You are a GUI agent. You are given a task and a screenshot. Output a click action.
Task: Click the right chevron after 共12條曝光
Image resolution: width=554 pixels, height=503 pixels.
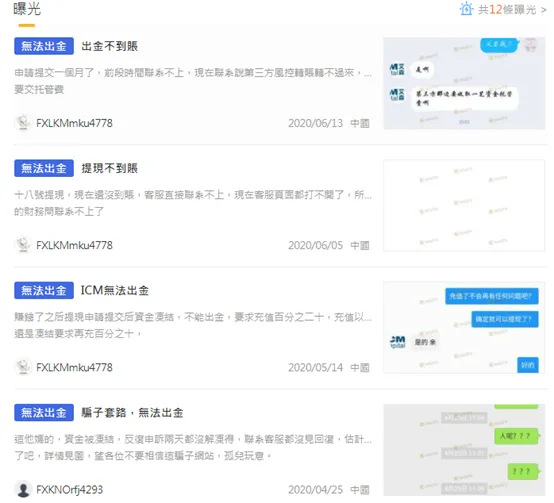point(544,10)
